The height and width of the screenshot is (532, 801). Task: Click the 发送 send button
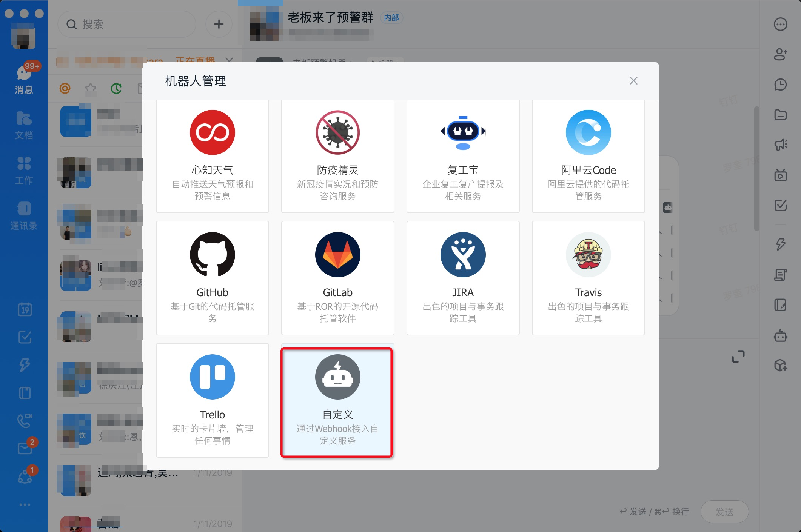(724, 512)
